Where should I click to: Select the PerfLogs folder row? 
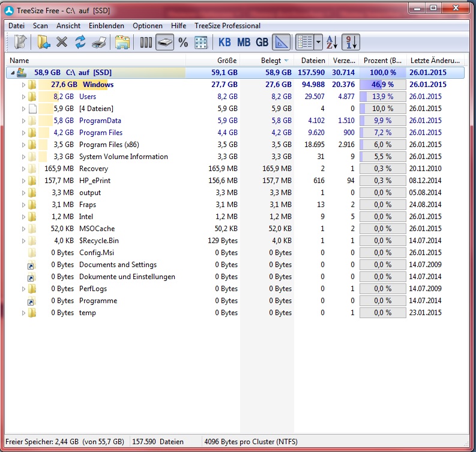(235, 289)
